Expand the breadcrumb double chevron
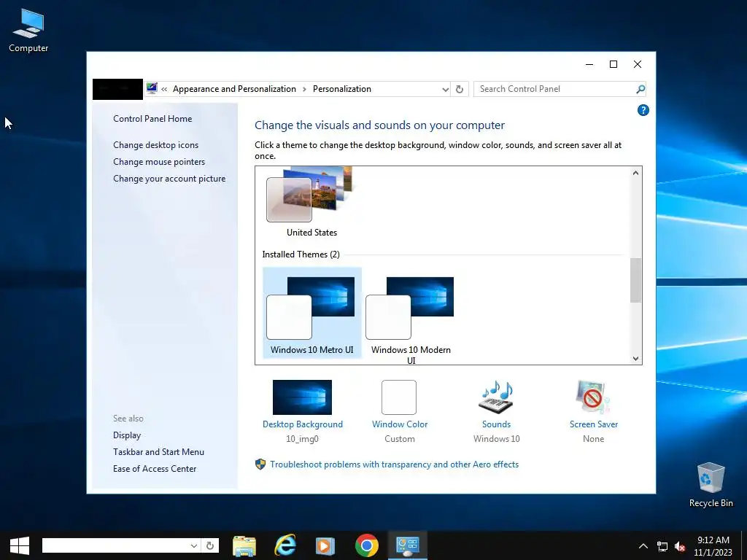The image size is (747, 560). click(164, 89)
